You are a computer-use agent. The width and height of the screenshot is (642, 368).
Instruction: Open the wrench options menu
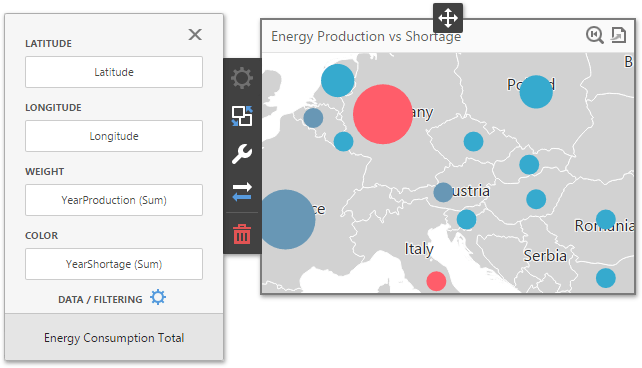point(242,154)
